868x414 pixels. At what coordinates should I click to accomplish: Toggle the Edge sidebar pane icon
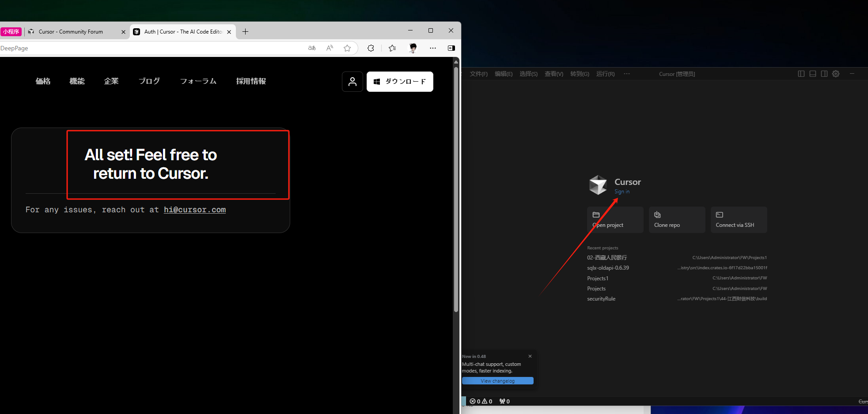(451, 48)
